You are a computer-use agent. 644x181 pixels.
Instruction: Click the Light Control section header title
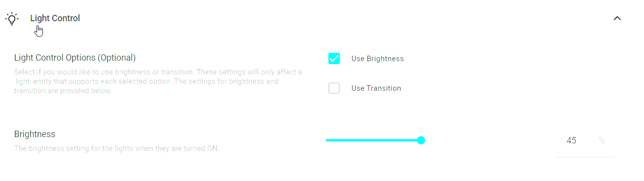click(55, 18)
